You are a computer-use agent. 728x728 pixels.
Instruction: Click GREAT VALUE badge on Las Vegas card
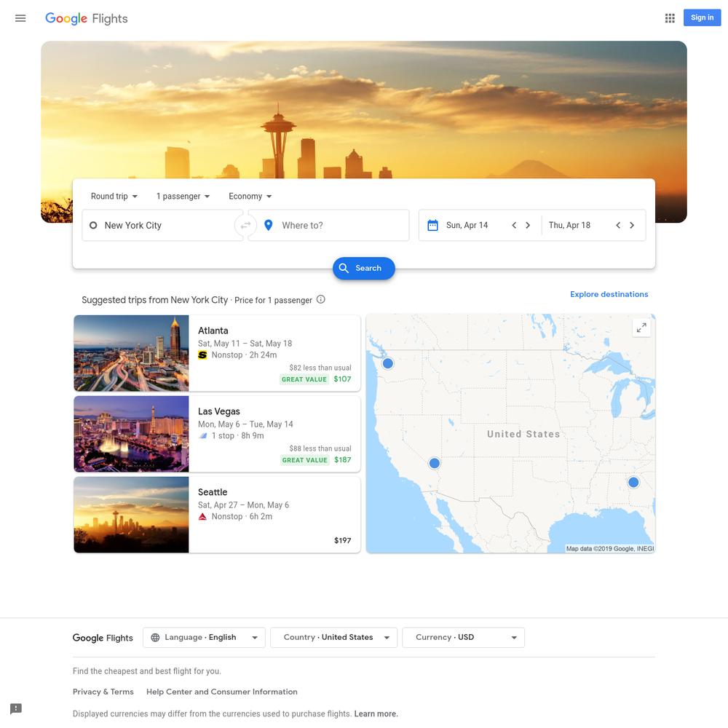click(304, 460)
